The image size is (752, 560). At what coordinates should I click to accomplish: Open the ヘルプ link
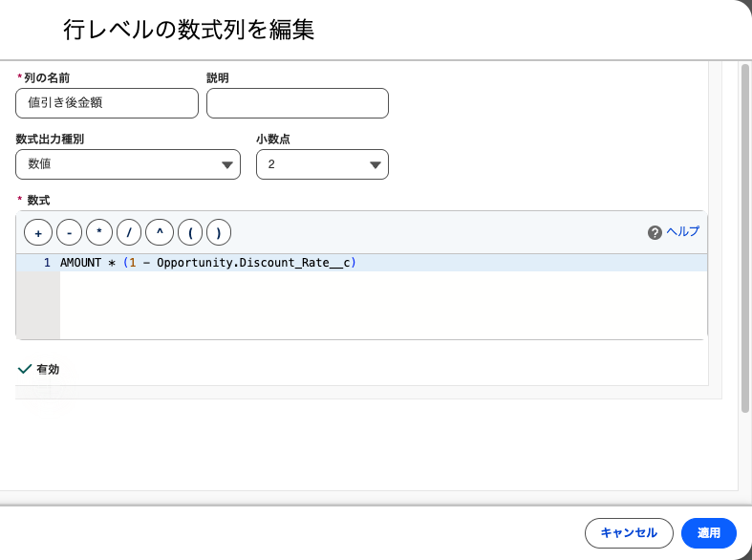(683, 231)
